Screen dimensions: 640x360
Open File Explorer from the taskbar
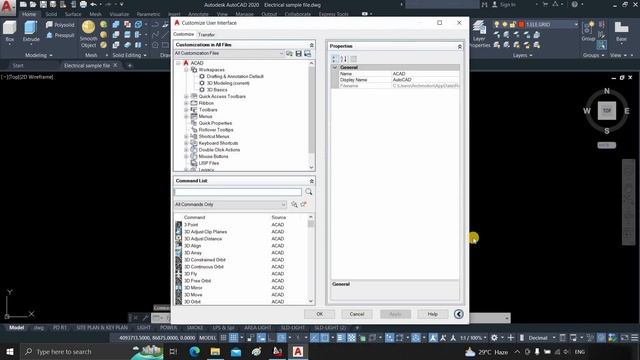click(x=215, y=351)
